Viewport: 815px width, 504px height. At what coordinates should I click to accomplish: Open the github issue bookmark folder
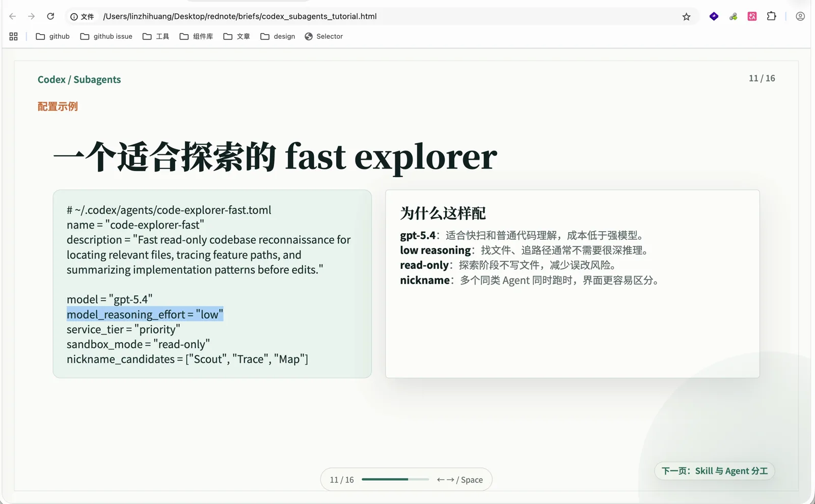coord(106,36)
